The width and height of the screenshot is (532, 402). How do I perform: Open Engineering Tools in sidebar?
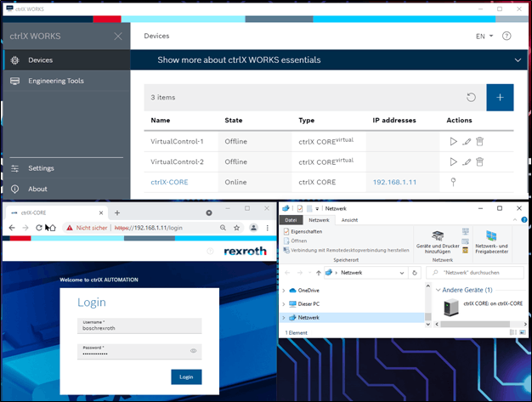pyautogui.click(x=66, y=81)
